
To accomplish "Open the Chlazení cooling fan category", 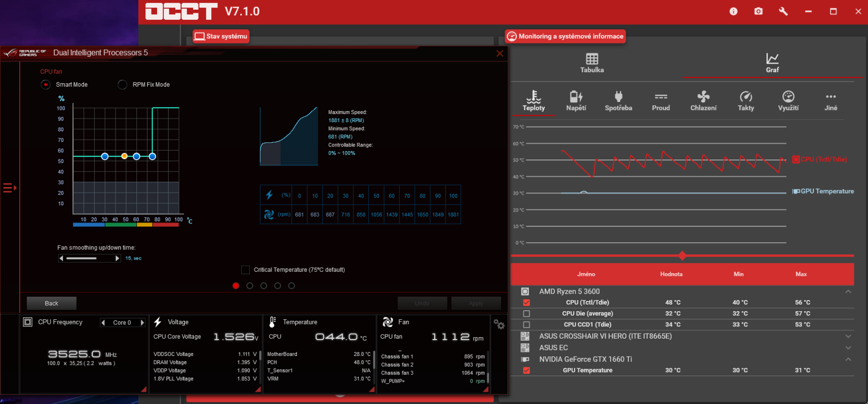I will point(703,101).
